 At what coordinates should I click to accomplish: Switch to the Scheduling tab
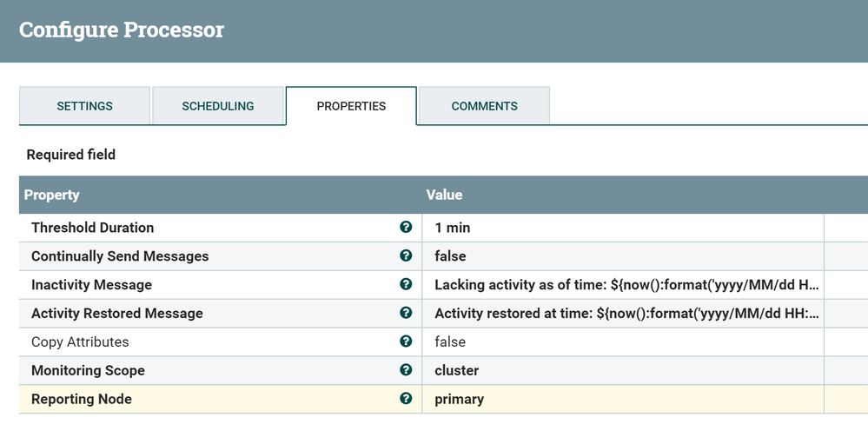click(217, 106)
